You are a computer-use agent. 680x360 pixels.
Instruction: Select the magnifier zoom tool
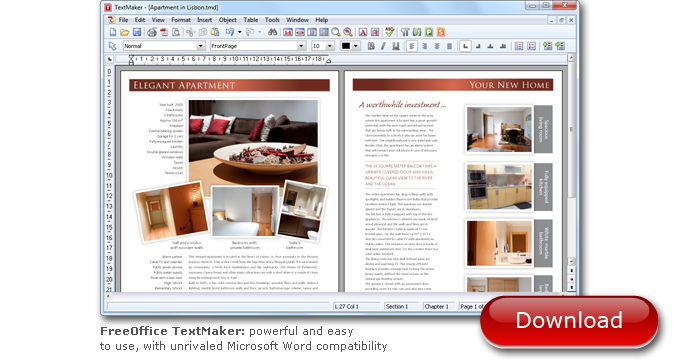[x=336, y=32]
